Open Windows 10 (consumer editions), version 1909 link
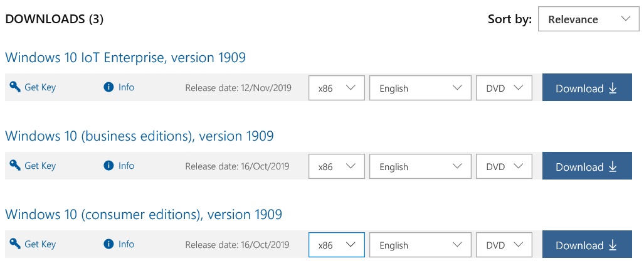 (144, 215)
